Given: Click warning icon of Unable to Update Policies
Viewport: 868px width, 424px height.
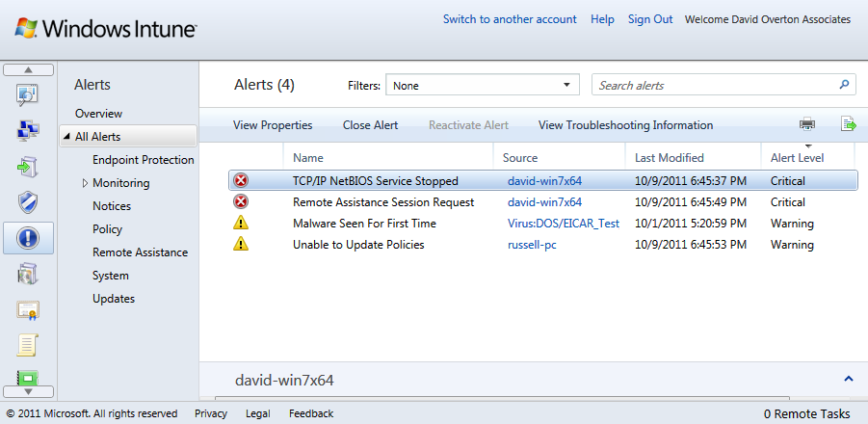Looking at the screenshot, I should click(241, 244).
